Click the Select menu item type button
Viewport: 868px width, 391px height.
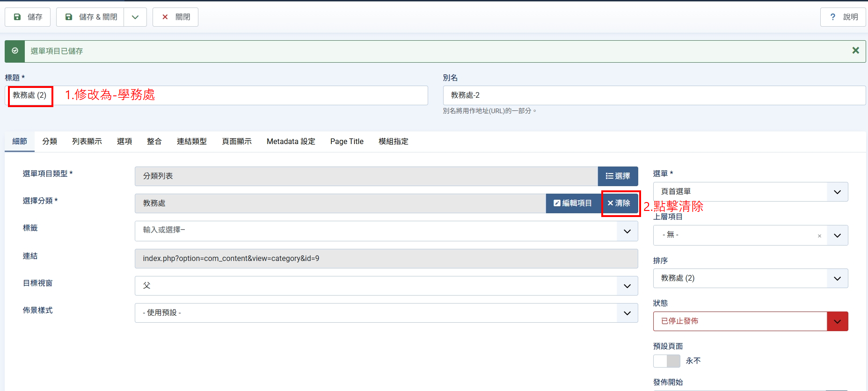pyautogui.click(x=618, y=176)
